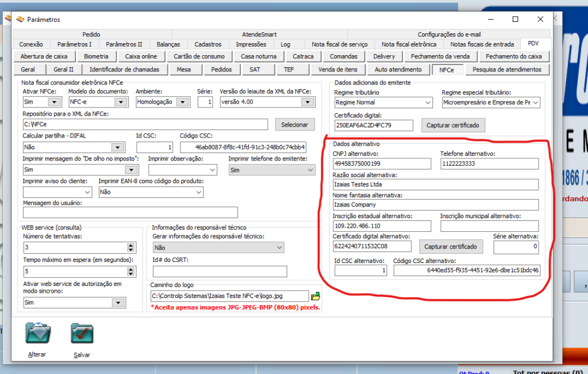Open Fechamento da venda tab
This screenshot has width=588, height=374.
click(x=440, y=56)
